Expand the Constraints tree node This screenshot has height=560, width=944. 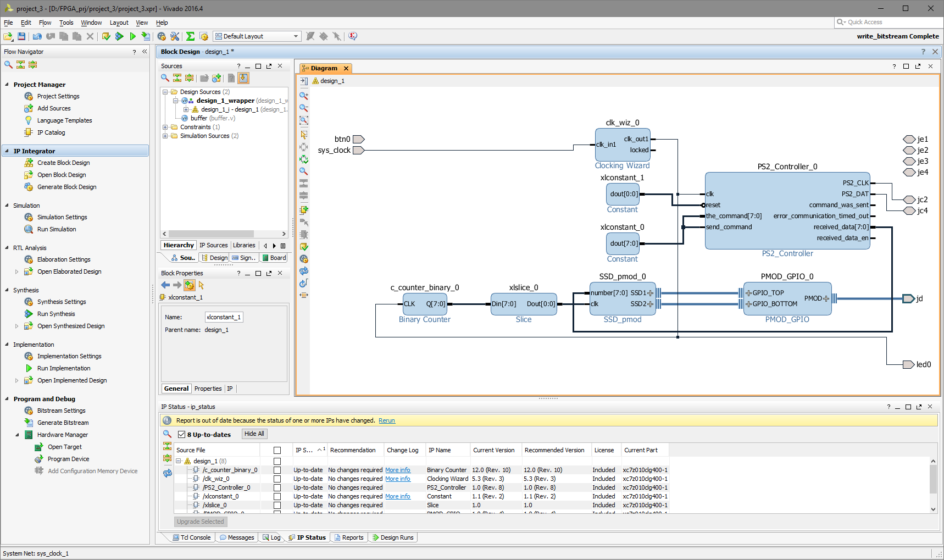(165, 127)
